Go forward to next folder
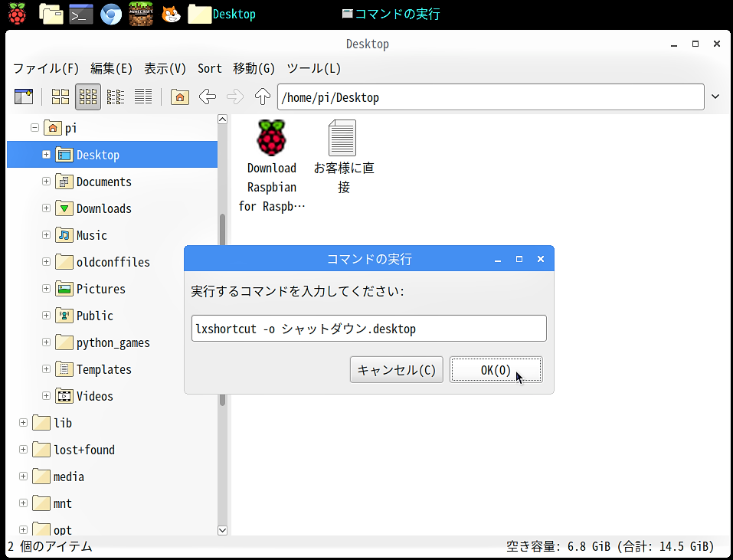The width and height of the screenshot is (733, 560). pyautogui.click(x=235, y=97)
